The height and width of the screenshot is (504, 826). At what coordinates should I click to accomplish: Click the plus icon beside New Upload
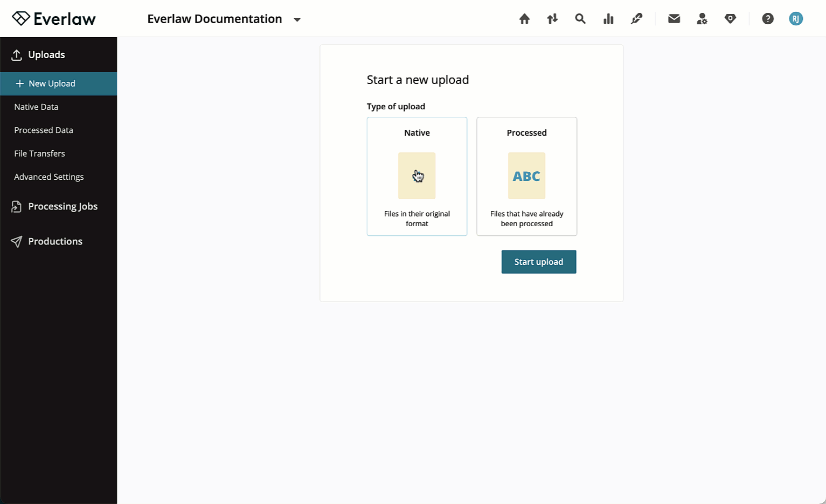pyautogui.click(x=20, y=83)
